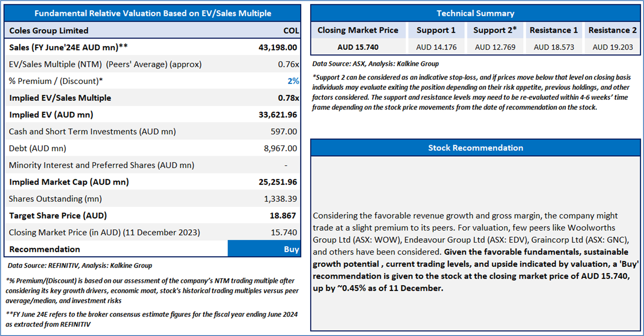Select the debt value 8,967.00
Viewport: 644px width, 336px height.
(280, 148)
